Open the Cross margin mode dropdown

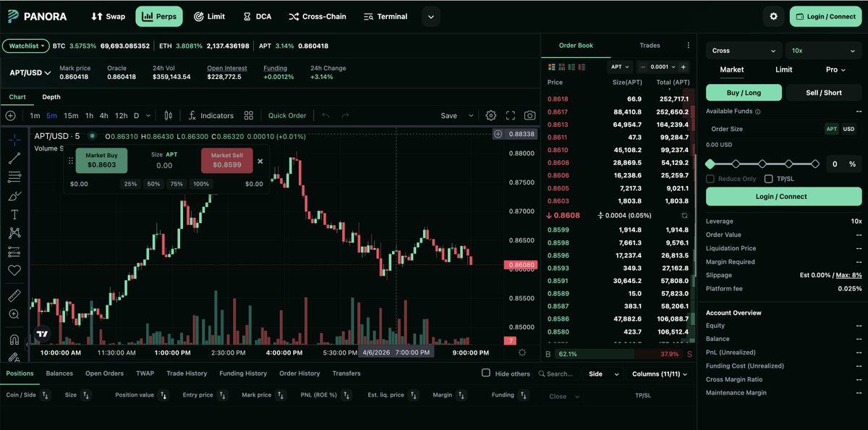(744, 51)
